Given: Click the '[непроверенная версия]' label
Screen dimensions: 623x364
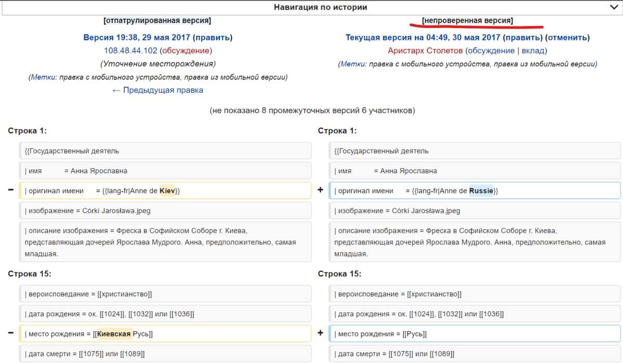Looking at the screenshot, I should tap(467, 21).
